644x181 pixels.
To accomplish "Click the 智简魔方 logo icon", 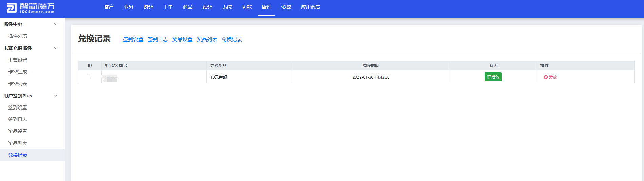I will click(12, 7).
